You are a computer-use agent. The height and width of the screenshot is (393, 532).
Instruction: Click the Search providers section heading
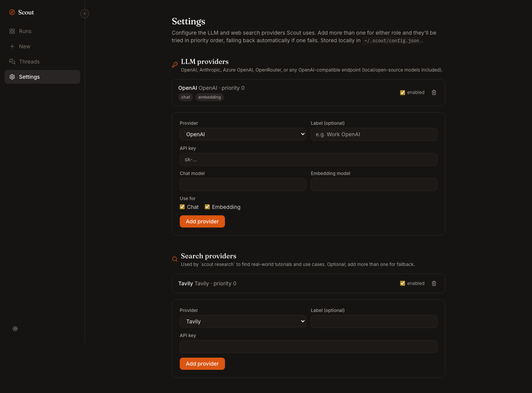tap(209, 256)
